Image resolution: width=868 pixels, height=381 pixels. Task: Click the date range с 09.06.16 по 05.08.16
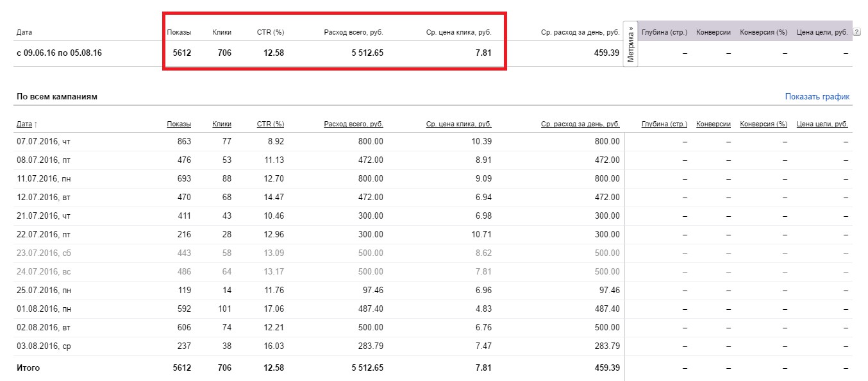59,53
